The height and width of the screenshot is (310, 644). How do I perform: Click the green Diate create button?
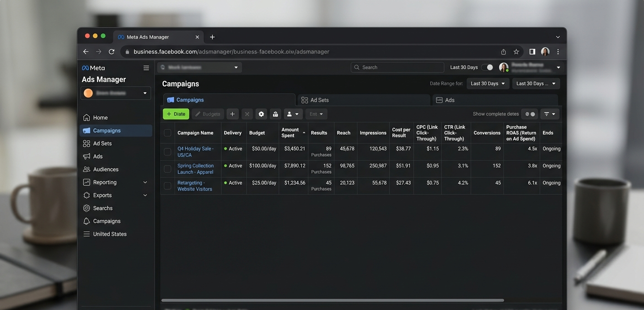(176, 114)
